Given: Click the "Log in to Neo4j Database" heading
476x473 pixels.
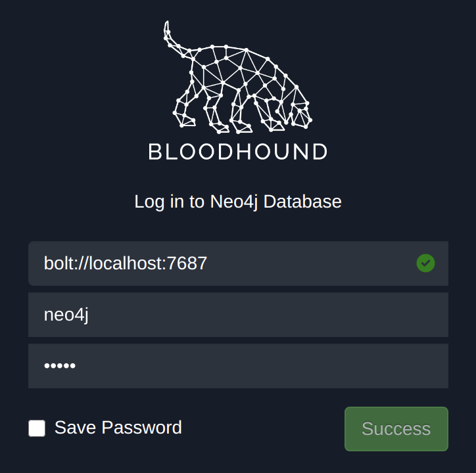Looking at the screenshot, I should tap(238, 201).
